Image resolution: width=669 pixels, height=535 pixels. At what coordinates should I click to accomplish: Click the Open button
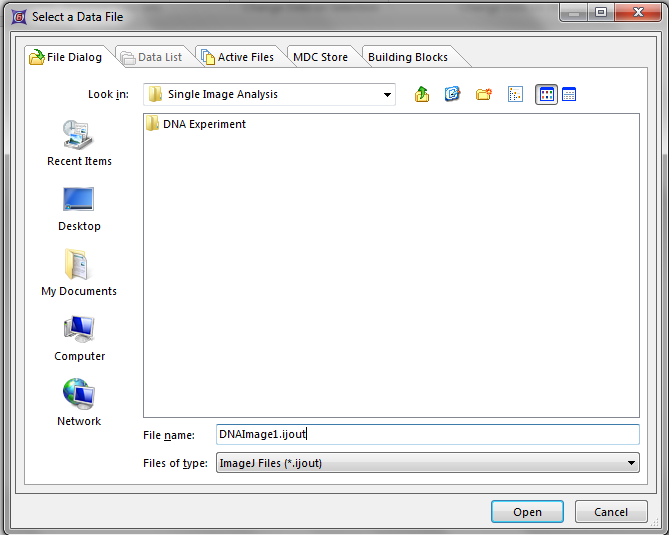527,512
